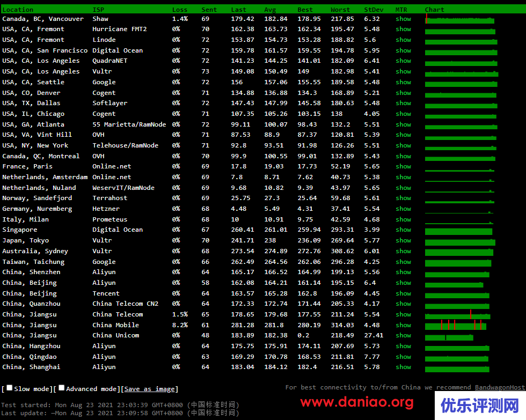Select the Test started timestamp line

[x=120, y=405]
